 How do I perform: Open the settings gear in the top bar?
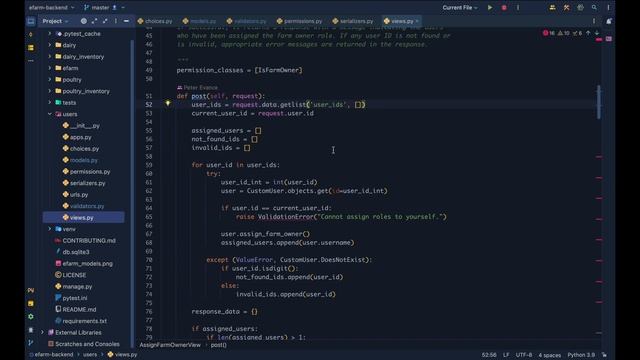(x=580, y=8)
